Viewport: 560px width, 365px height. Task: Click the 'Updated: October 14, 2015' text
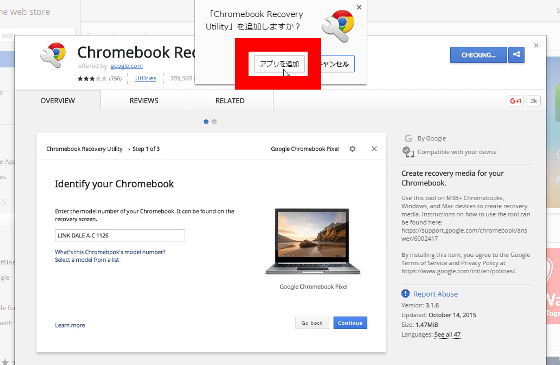click(x=439, y=315)
